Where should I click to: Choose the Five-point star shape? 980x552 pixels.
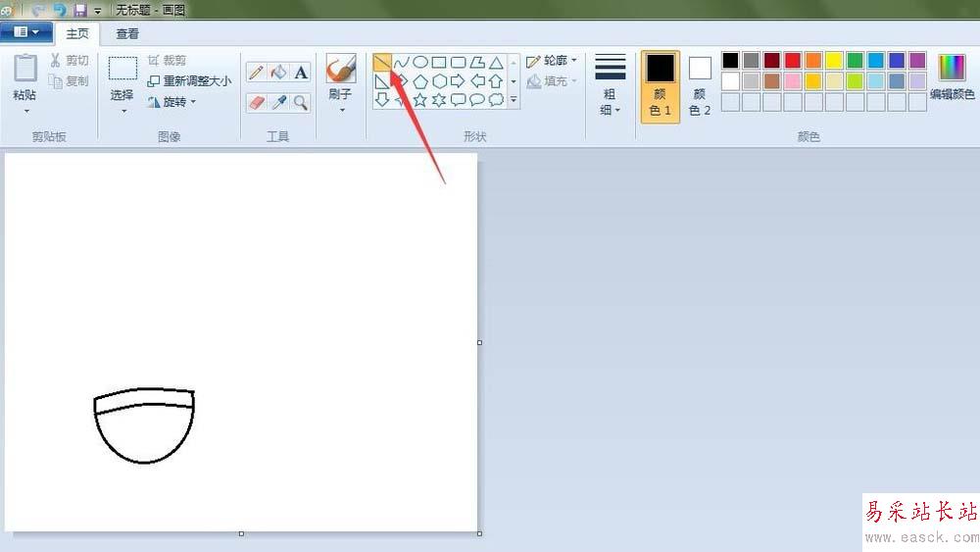[420, 99]
